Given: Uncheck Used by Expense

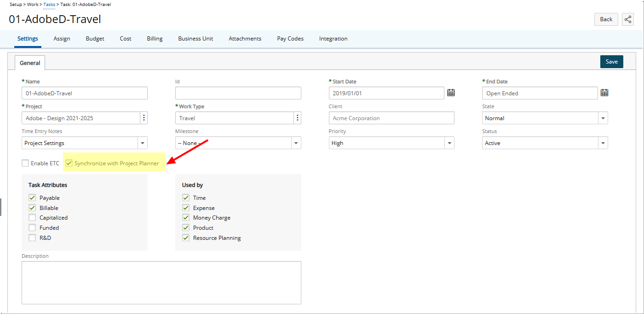Looking at the screenshot, I should click(186, 208).
